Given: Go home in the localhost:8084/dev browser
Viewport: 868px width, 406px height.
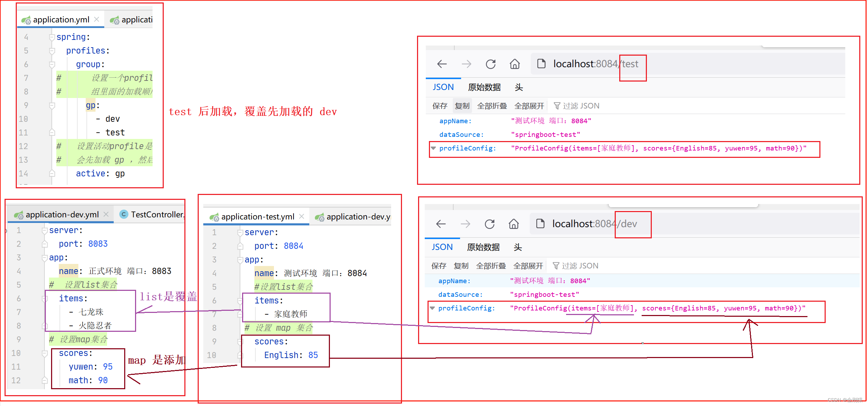Looking at the screenshot, I should point(514,224).
